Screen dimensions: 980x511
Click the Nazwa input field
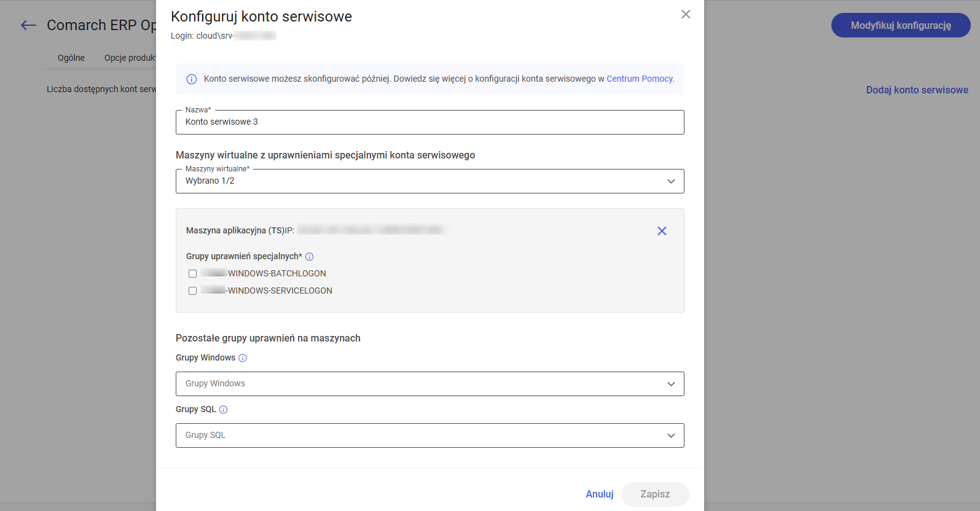tap(429, 122)
